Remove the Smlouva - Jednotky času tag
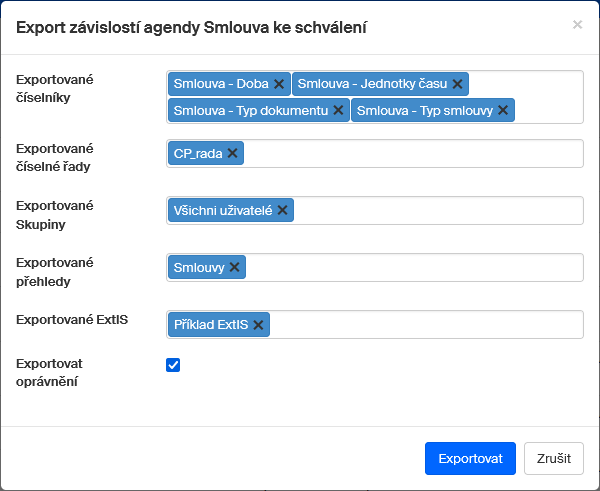This screenshot has width=600, height=491. tap(457, 84)
